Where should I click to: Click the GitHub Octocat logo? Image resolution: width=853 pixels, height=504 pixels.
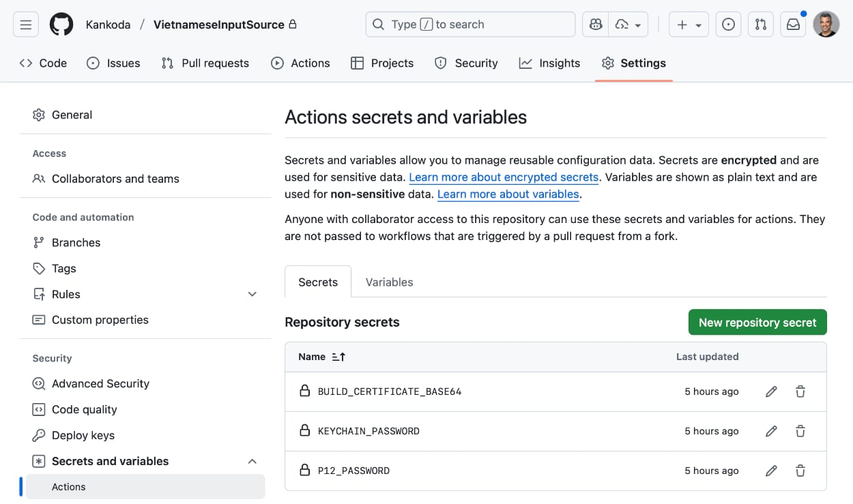point(61,24)
